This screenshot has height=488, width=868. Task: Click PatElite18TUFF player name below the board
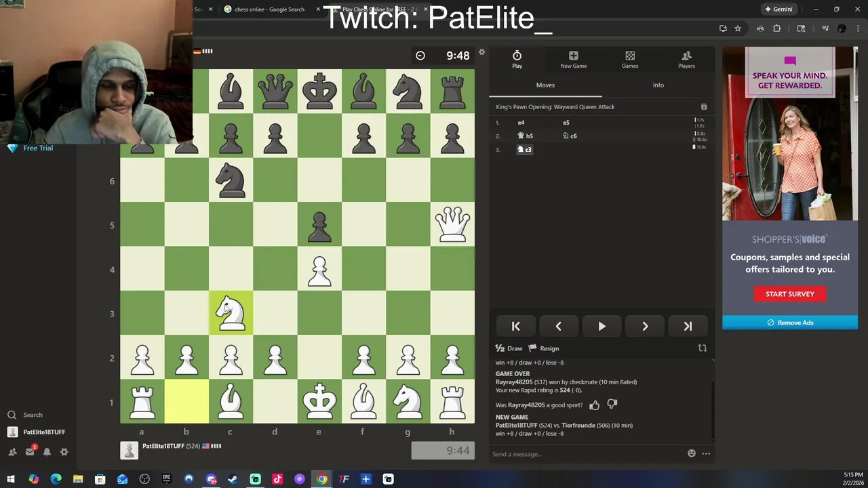tap(163, 446)
